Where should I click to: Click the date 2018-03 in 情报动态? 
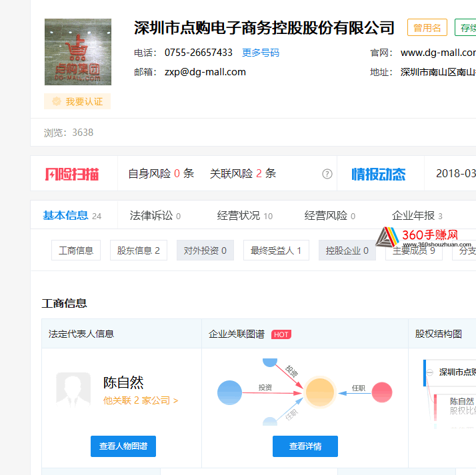tap(455, 173)
